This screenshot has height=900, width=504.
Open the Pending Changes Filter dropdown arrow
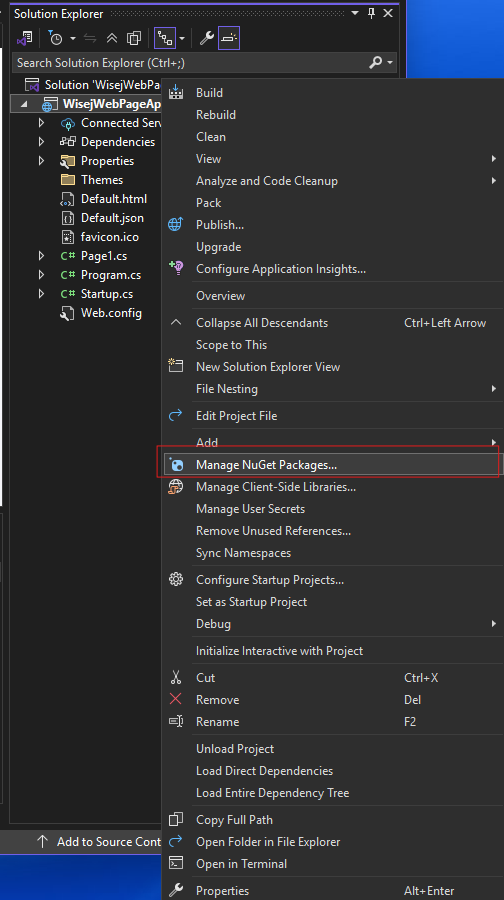[x=73, y=38]
